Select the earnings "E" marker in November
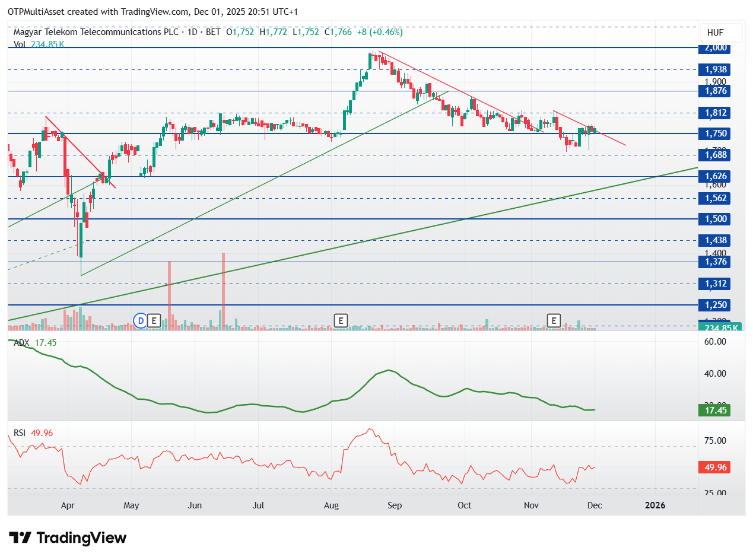 (x=554, y=321)
